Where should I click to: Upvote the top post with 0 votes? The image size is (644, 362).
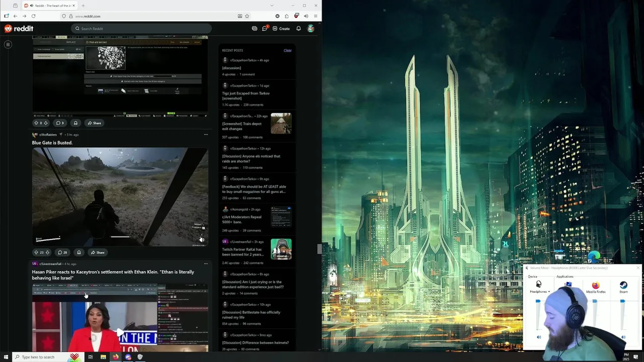click(36, 123)
